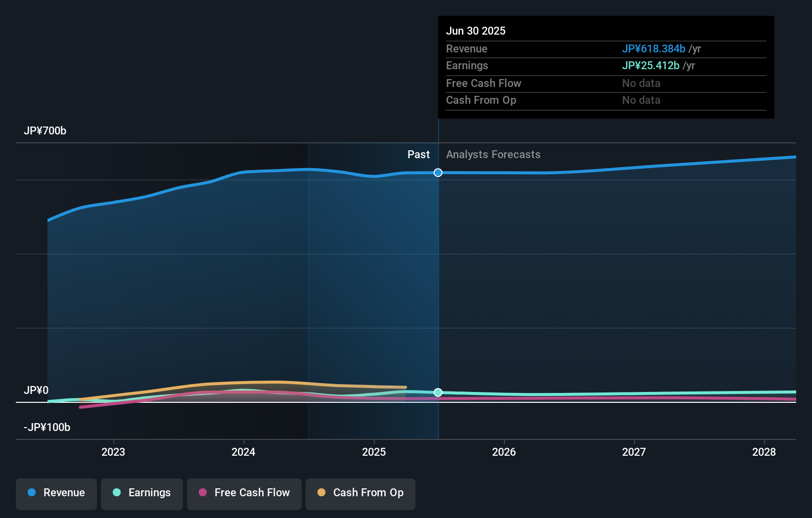Switch to the Past section of the chart

pyautogui.click(x=418, y=154)
